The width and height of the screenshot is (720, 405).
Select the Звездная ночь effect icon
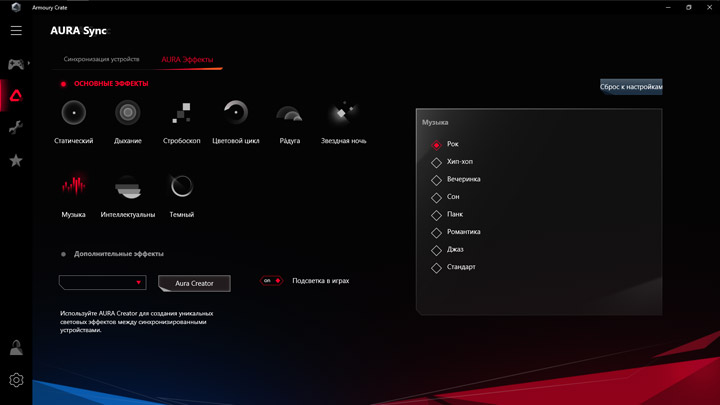click(x=343, y=112)
